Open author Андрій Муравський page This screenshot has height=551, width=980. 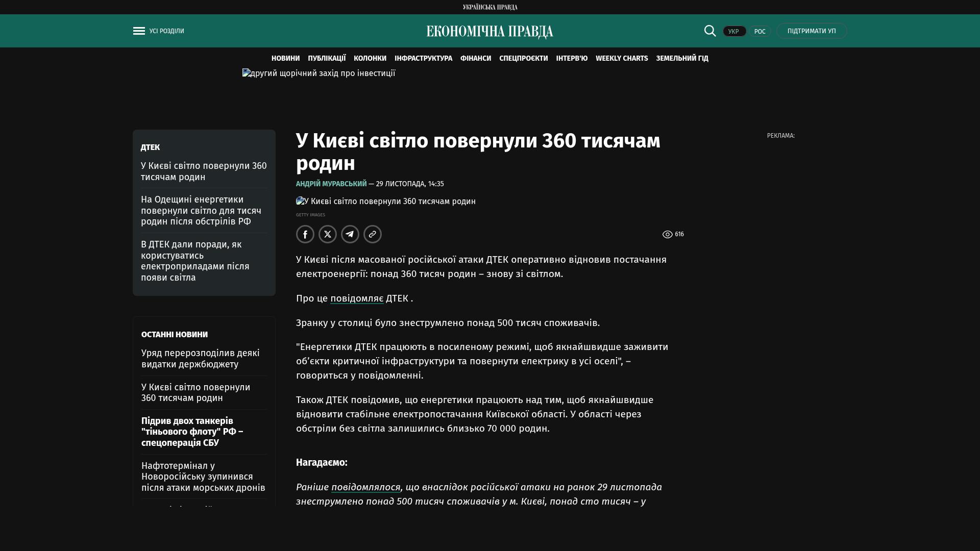tap(331, 184)
